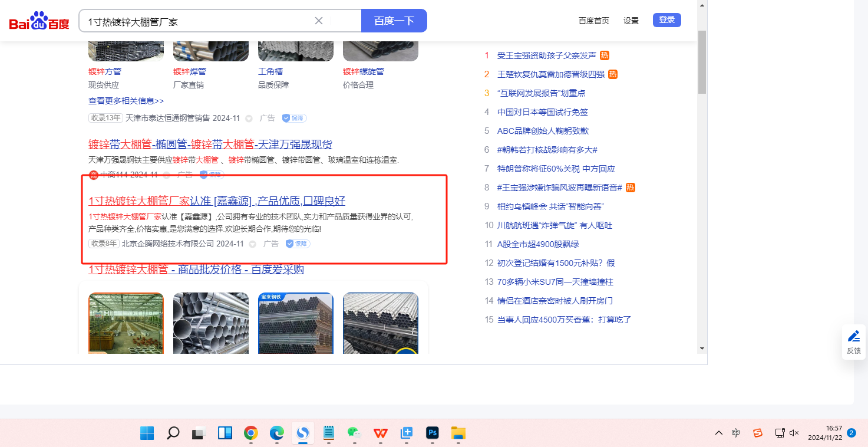This screenshot has height=447, width=868.
Task: Click the scrollbar down arrow
Action: click(702, 349)
